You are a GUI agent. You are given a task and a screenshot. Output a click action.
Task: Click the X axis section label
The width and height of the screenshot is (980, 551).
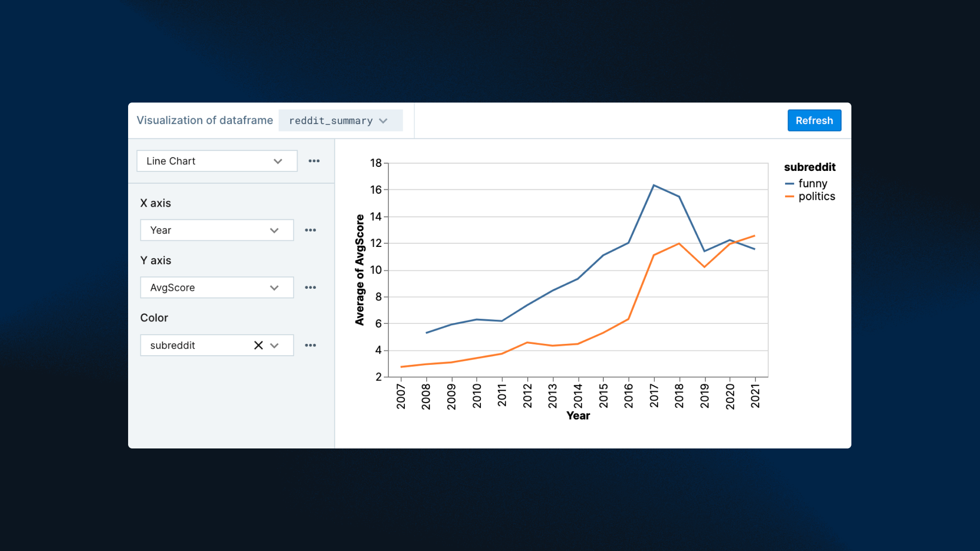tap(156, 203)
